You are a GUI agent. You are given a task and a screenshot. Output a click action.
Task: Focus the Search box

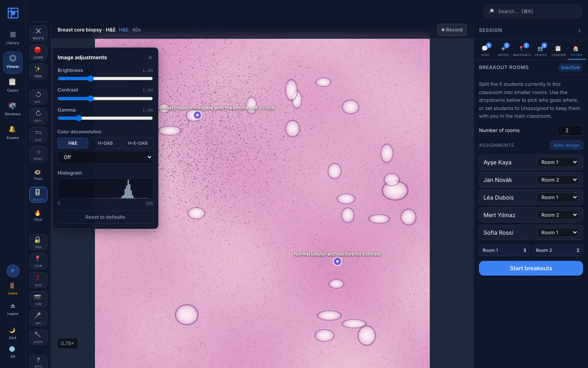click(532, 11)
